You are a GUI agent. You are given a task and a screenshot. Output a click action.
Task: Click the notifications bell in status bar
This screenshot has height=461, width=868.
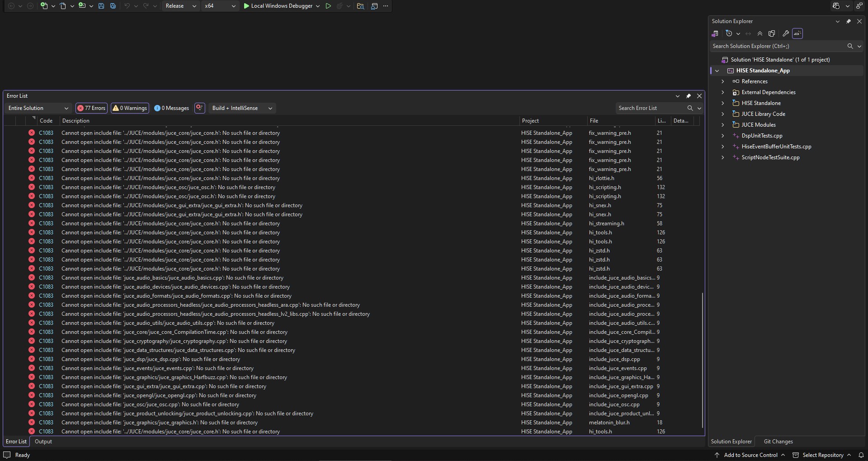861,455
